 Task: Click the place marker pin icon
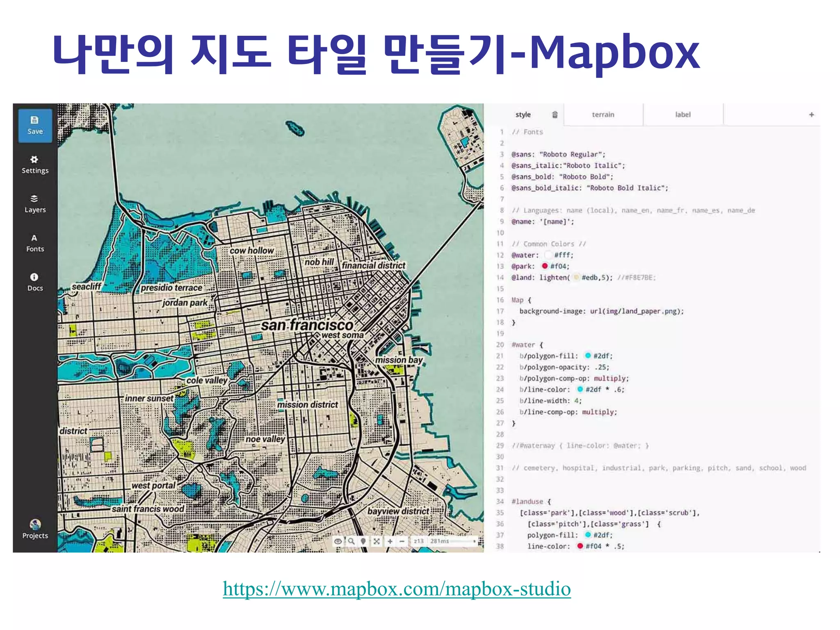[363, 541]
